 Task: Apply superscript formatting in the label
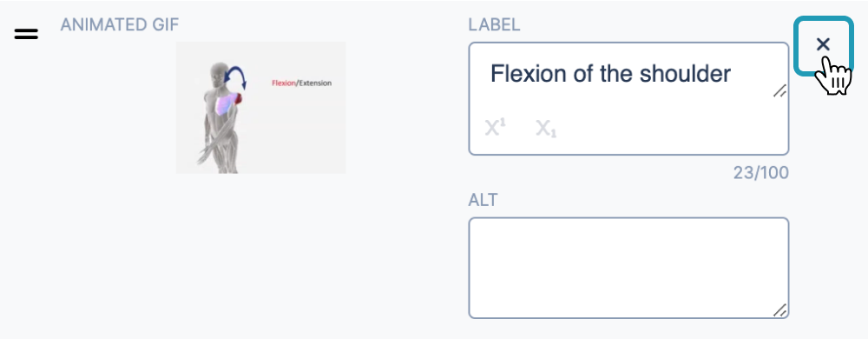click(496, 129)
